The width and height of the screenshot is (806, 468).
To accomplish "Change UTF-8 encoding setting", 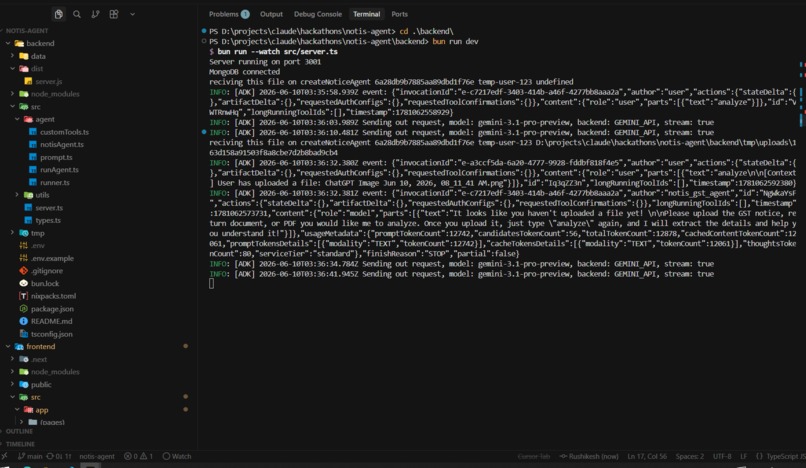I will coord(722,456).
